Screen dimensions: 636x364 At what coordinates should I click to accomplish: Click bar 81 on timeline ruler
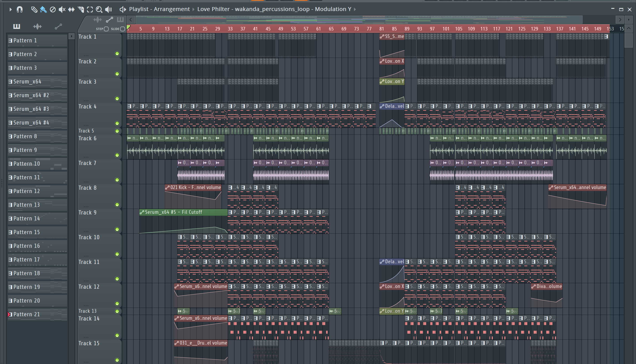pyautogui.click(x=382, y=29)
